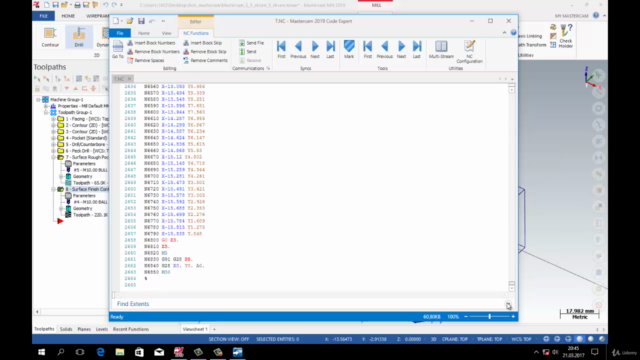Click Open folder icon in Code Expert title bar
This screenshot has width=640, height=360.
(130, 21)
